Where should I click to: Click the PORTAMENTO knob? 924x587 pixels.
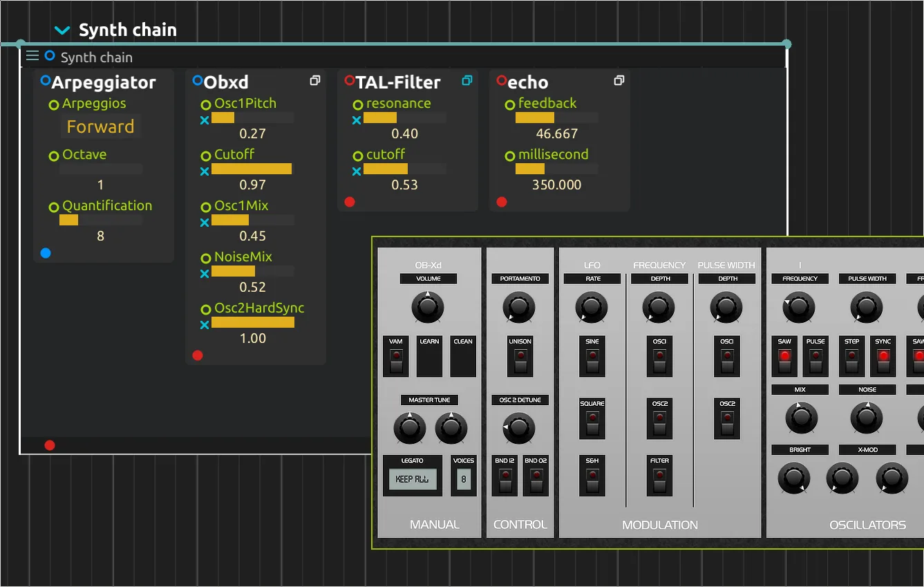pos(520,308)
